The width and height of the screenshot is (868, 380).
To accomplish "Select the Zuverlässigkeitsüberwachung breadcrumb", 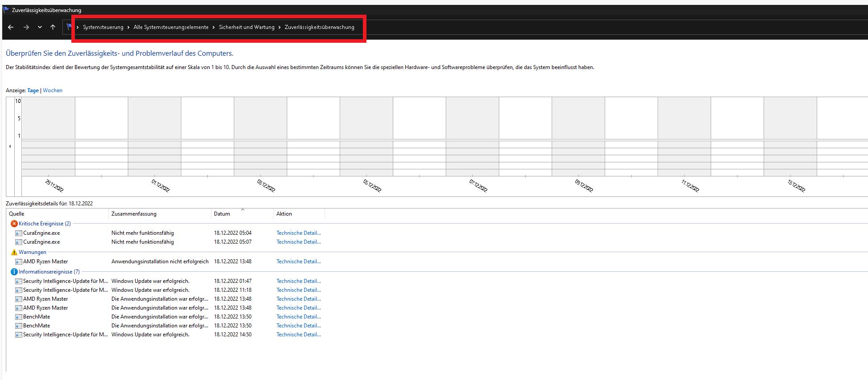I will pyautogui.click(x=319, y=27).
